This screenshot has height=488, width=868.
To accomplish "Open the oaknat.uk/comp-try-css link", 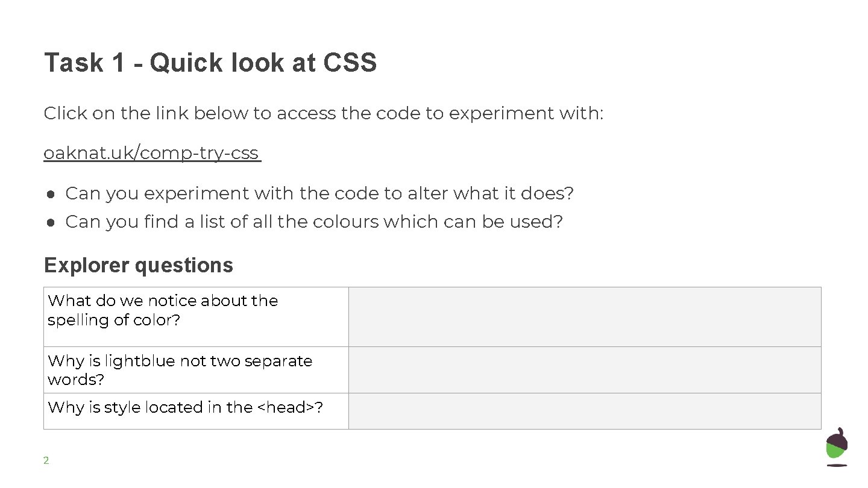I will pos(151,154).
